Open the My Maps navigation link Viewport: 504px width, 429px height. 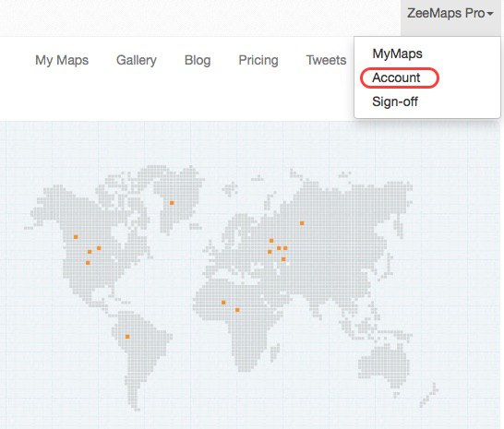pos(62,60)
